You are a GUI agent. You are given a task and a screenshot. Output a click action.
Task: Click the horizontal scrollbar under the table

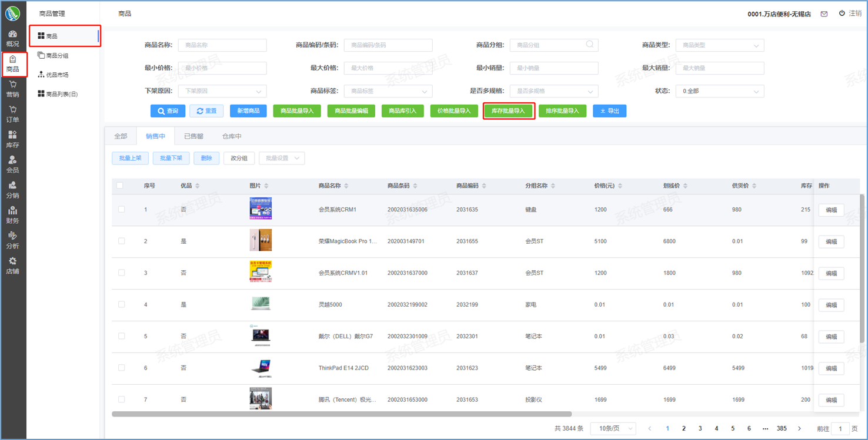pyautogui.click(x=341, y=414)
